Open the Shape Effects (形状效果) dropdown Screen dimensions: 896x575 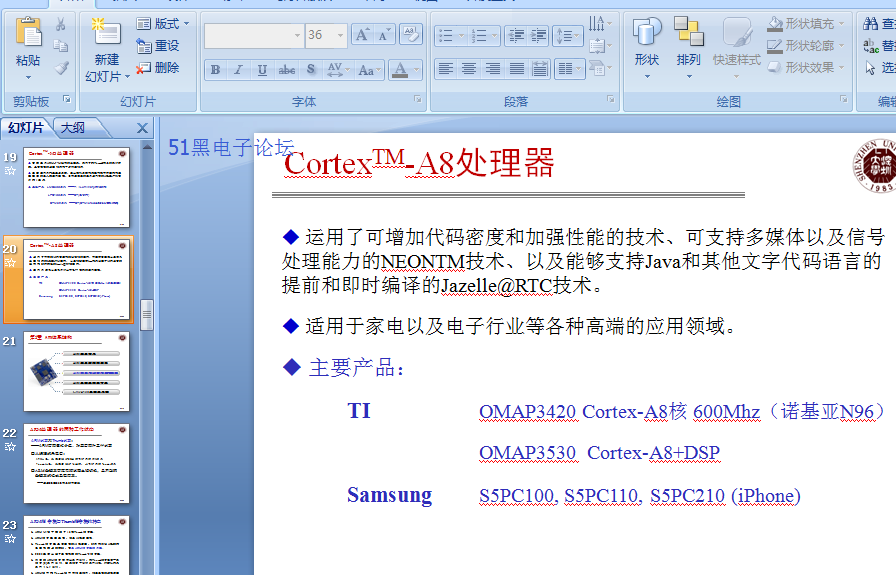pyautogui.click(x=806, y=67)
